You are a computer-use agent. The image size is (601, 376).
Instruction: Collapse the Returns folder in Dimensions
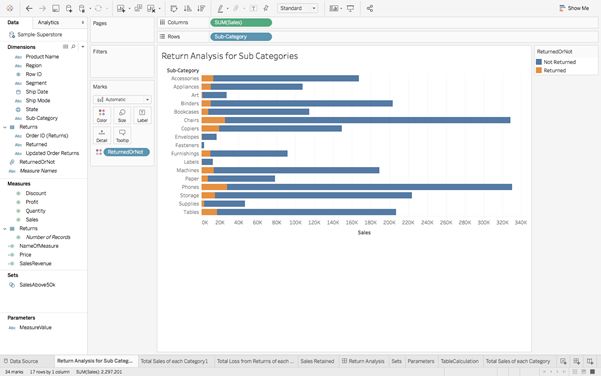tap(5, 127)
